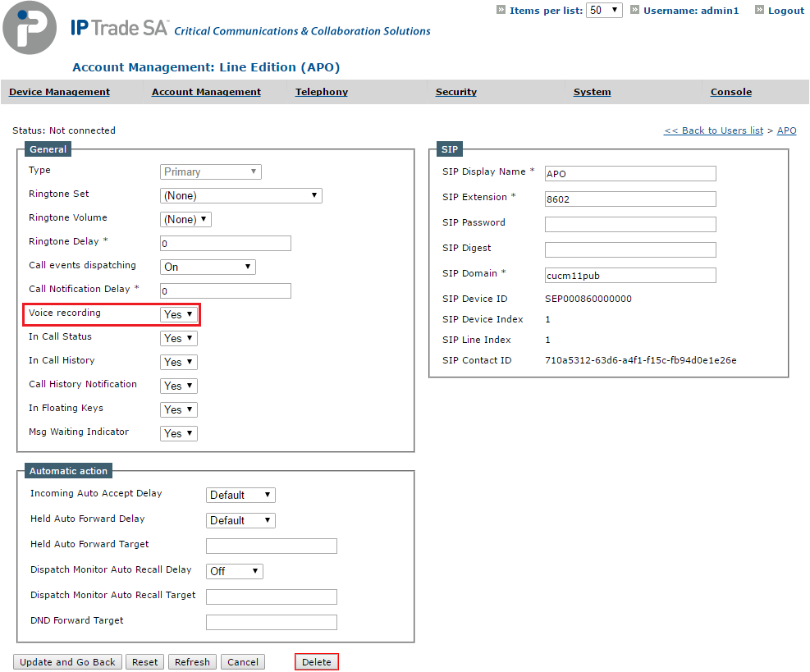
Task: Focus the SIP Extension field
Action: coord(630,199)
